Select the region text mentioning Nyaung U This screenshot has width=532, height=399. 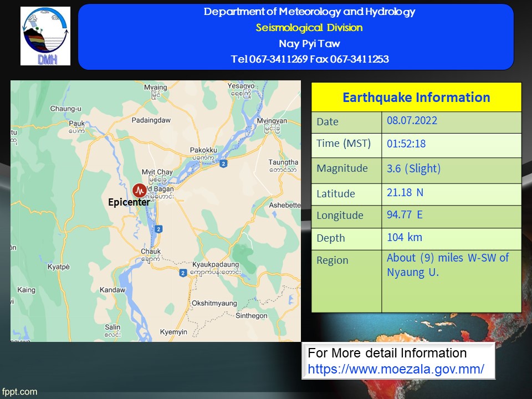pyautogui.click(x=448, y=265)
